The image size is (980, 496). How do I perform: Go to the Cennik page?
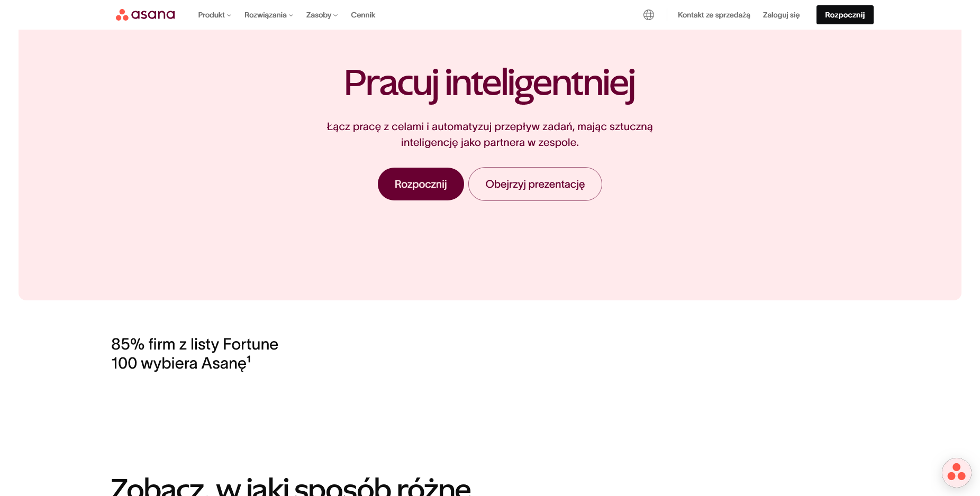[x=363, y=15]
